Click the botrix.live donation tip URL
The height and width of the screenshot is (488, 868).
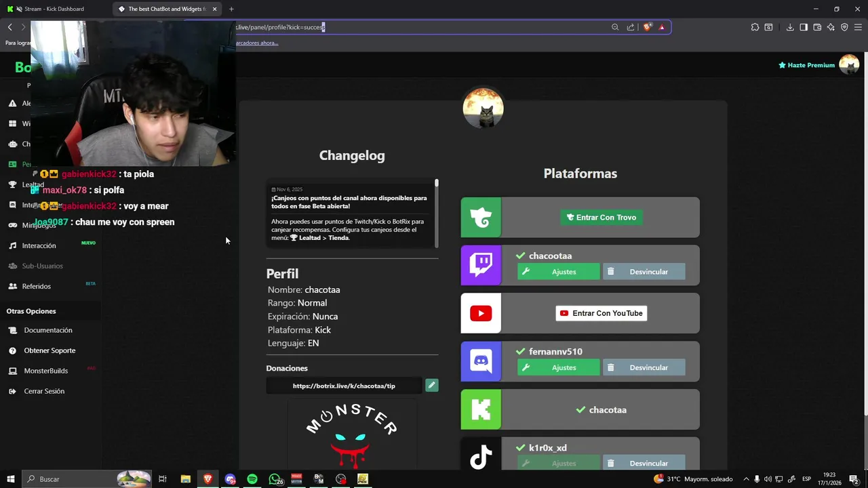click(x=344, y=386)
